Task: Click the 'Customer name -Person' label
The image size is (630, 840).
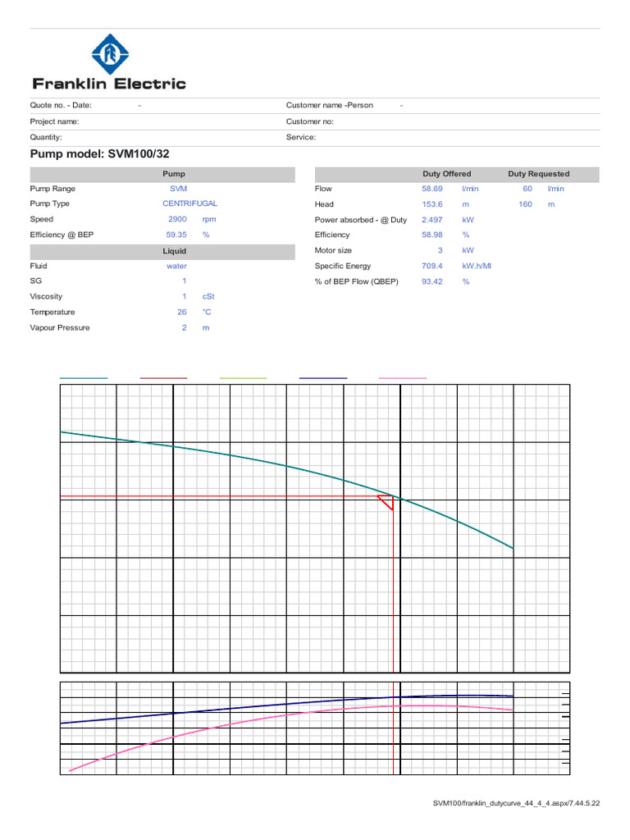Action: click(330, 106)
